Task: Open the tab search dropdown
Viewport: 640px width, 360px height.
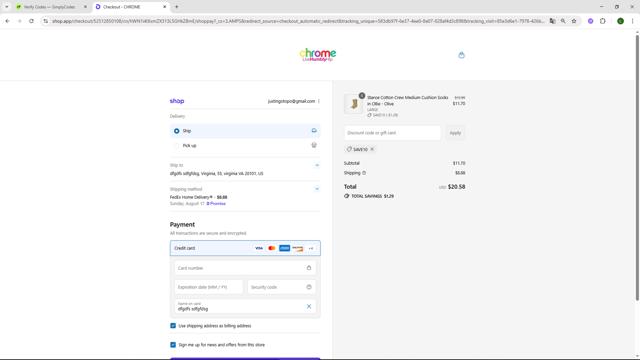Action: pos(7,7)
